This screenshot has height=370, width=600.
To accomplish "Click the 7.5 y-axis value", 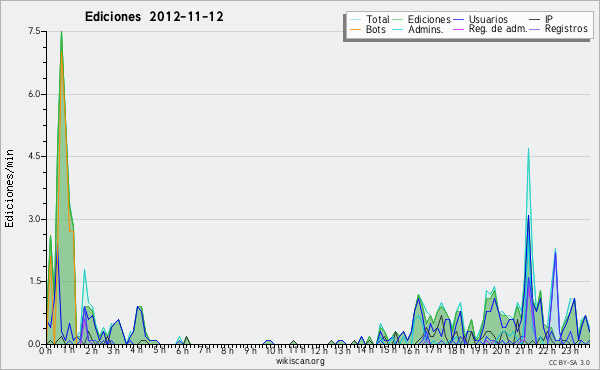I will 34,31.
